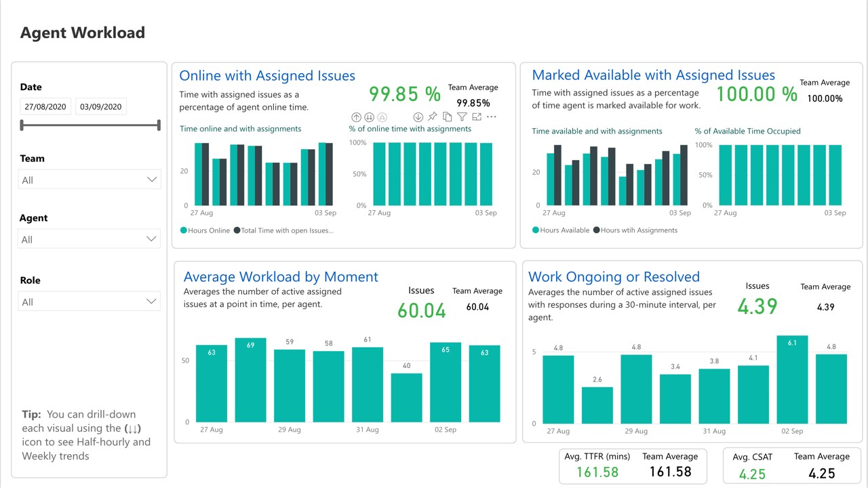Select the 2.6 bar in Work Ongoing chart
The height and width of the screenshot is (488, 868).
(x=597, y=405)
